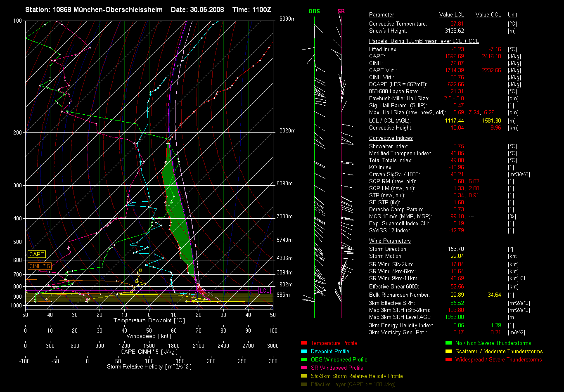Click the 986m height label
This screenshot has width=564, height=392.
click(x=283, y=295)
